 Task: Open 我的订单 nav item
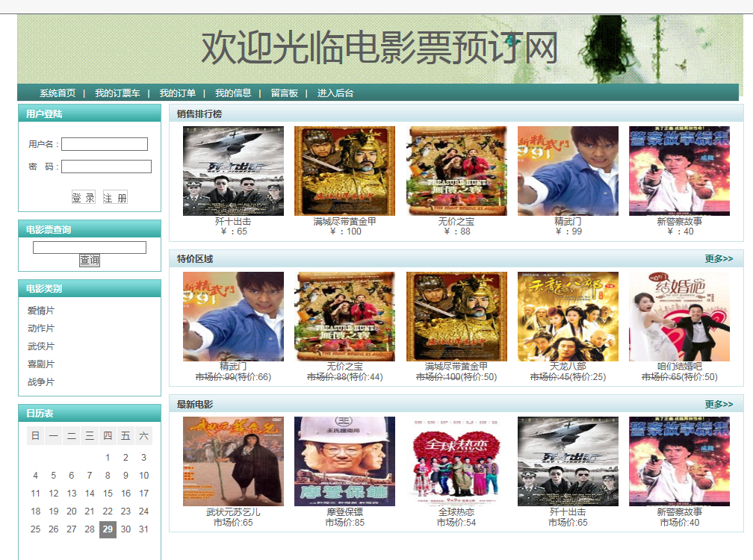click(x=178, y=93)
